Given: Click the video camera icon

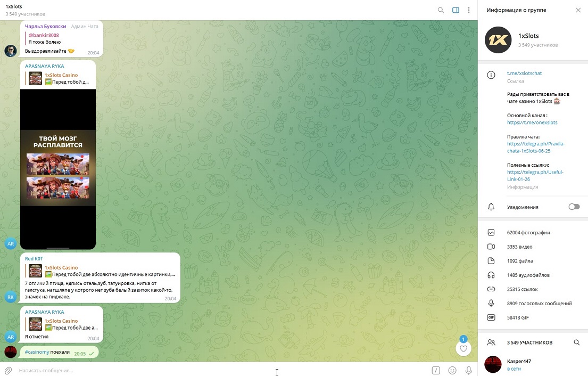Looking at the screenshot, I should [491, 247].
